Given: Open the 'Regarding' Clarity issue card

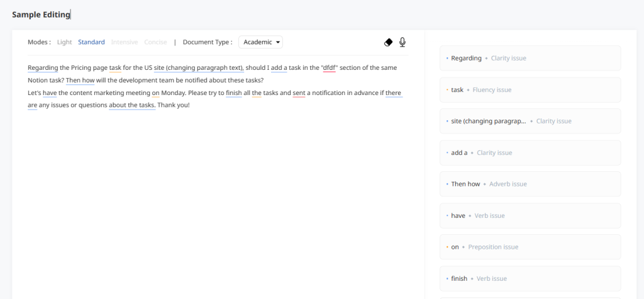Looking at the screenshot, I should click(x=530, y=58).
